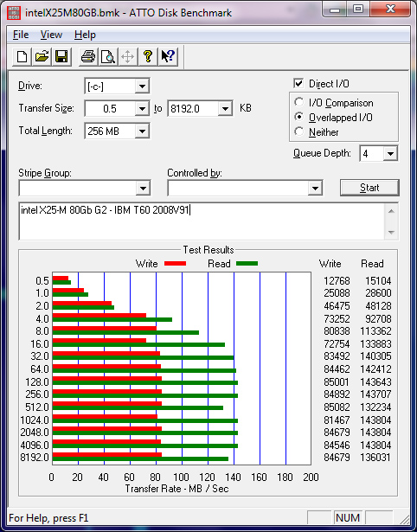Print results using the printer icon
Screen dimensions: 417x532
(x=88, y=56)
